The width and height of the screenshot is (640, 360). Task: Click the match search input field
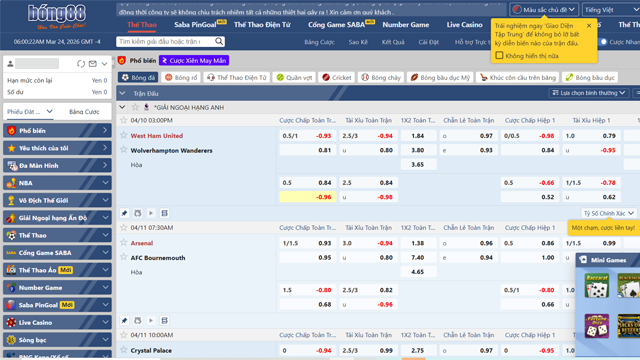coord(165,41)
